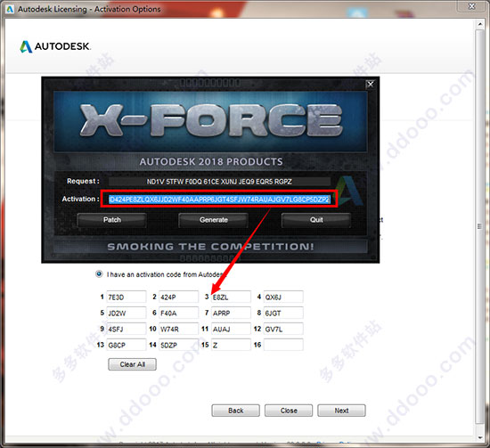This screenshot has width=490, height=448.
Task: Click the Back button
Action: coord(235,411)
